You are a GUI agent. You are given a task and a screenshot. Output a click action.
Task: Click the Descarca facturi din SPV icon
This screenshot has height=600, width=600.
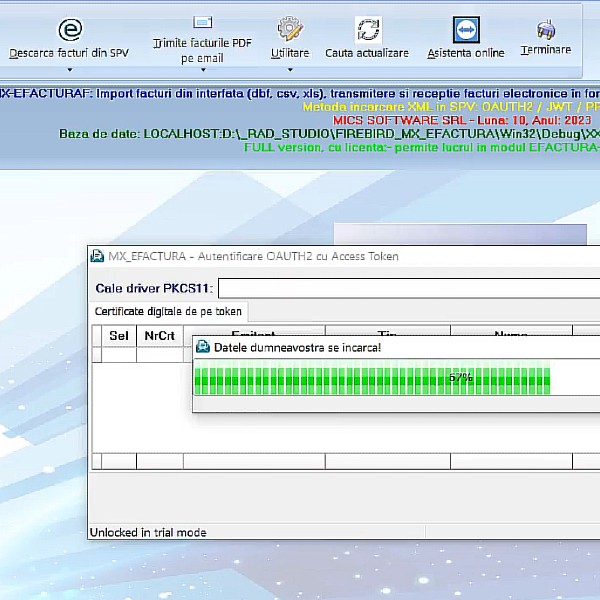click(69, 29)
